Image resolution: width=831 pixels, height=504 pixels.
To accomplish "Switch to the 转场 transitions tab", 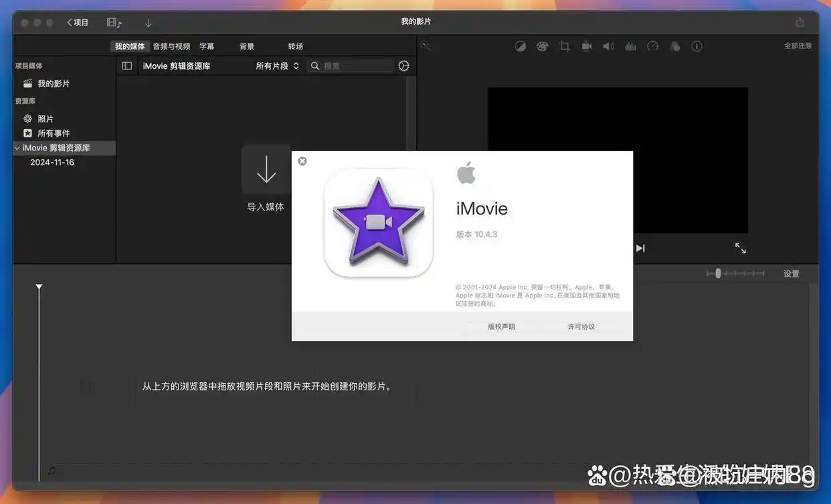I will click(296, 46).
